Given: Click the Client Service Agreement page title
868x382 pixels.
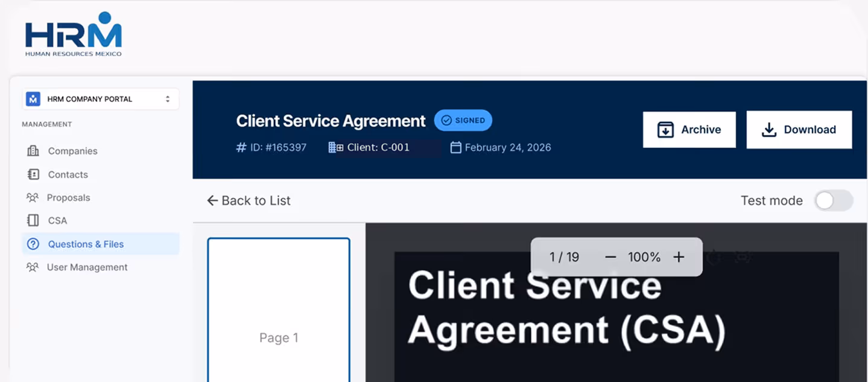Looking at the screenshot, I should [x=331, y=121].
